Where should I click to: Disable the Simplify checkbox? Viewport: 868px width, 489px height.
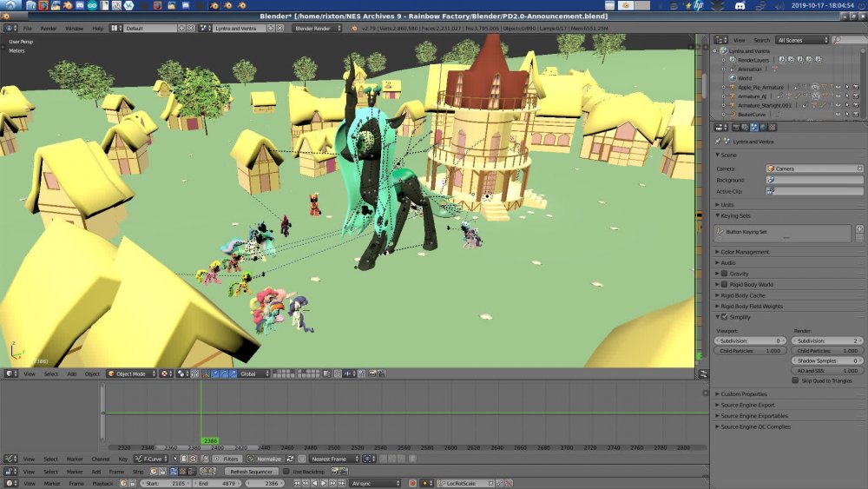(x=724, y=317)
